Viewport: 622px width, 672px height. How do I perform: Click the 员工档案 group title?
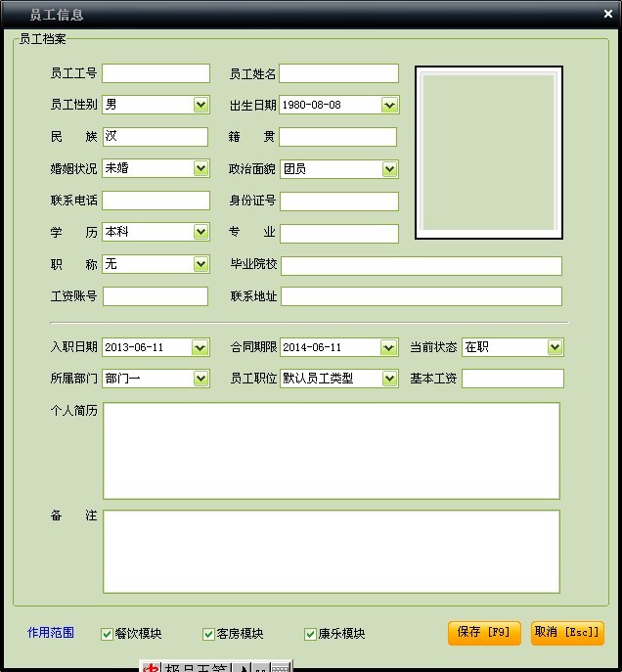42,39
